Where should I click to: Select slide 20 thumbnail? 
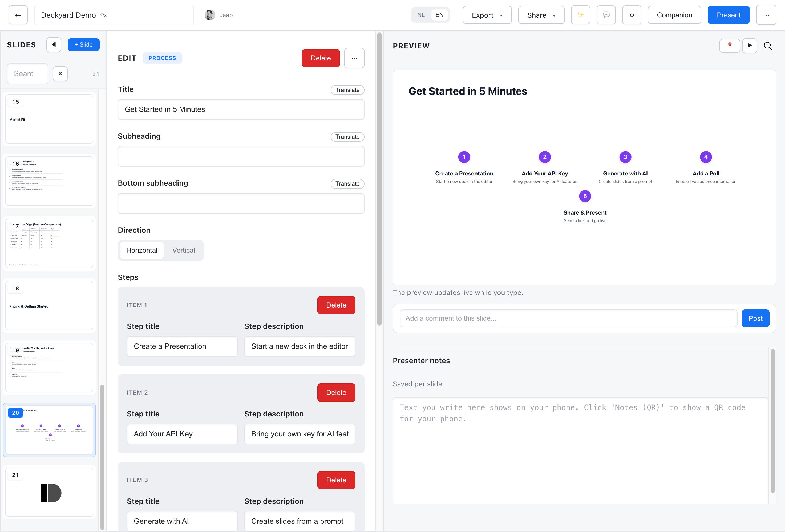(x=49, y=430)
